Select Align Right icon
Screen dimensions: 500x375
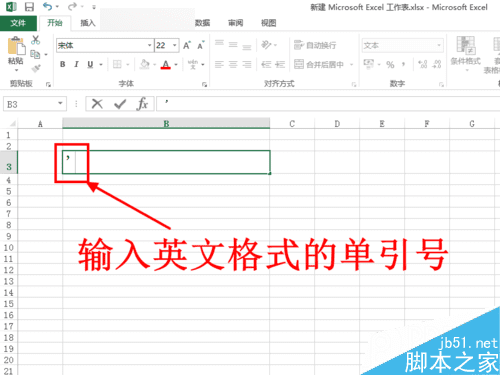pyautogui.click(x=247, y=64)
